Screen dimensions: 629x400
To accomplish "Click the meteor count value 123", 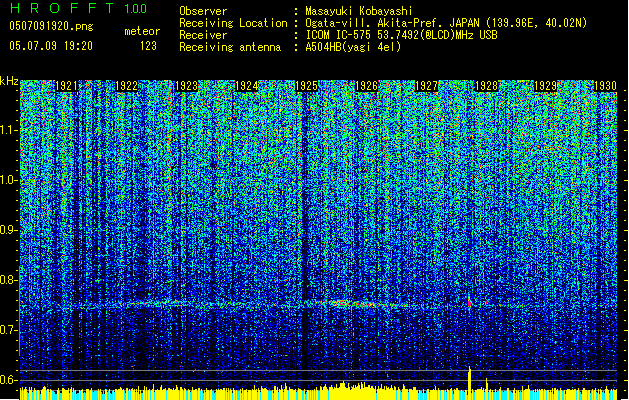I will [x=148, y=46].
